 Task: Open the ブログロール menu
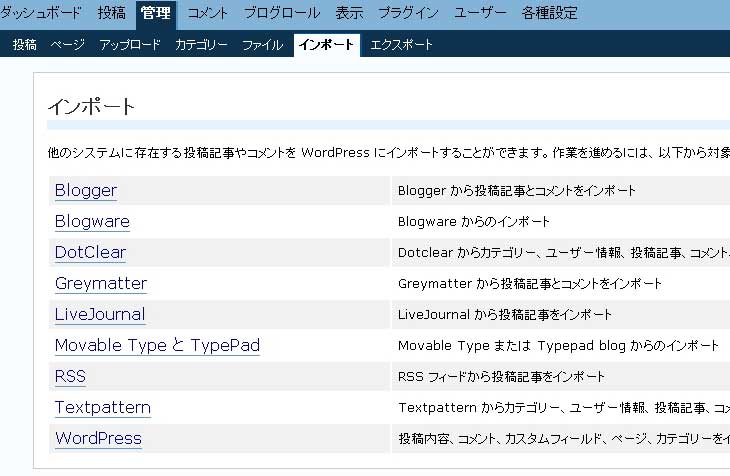282,13
